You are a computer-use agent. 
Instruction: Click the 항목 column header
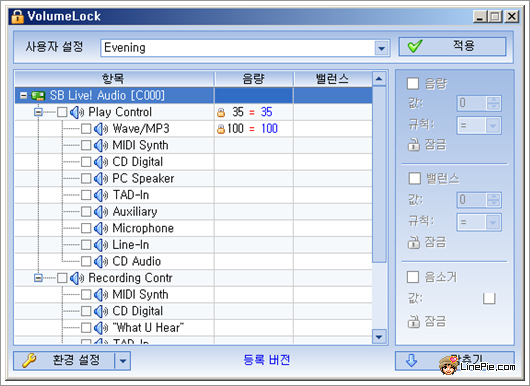(114, 79)
